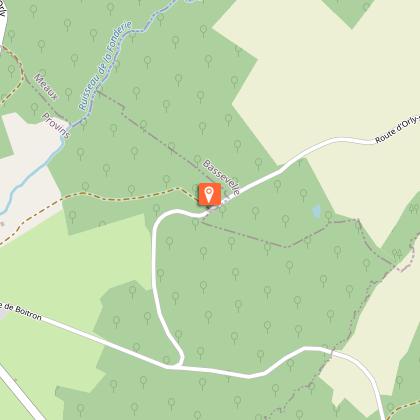
Task: Select the small blue pond east of the marker
Action: (316, 211)
